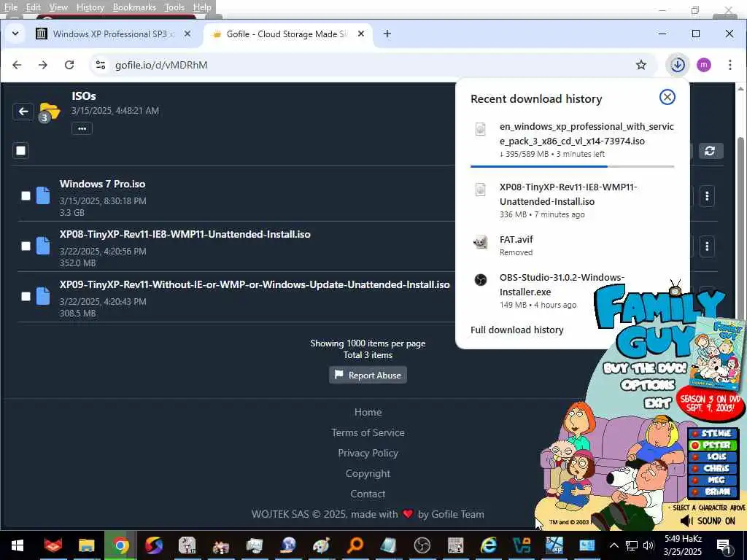This screenshot has height=560, width=747.
Task: Click EXIT in Family Guy widget
Action: (657, 403)
